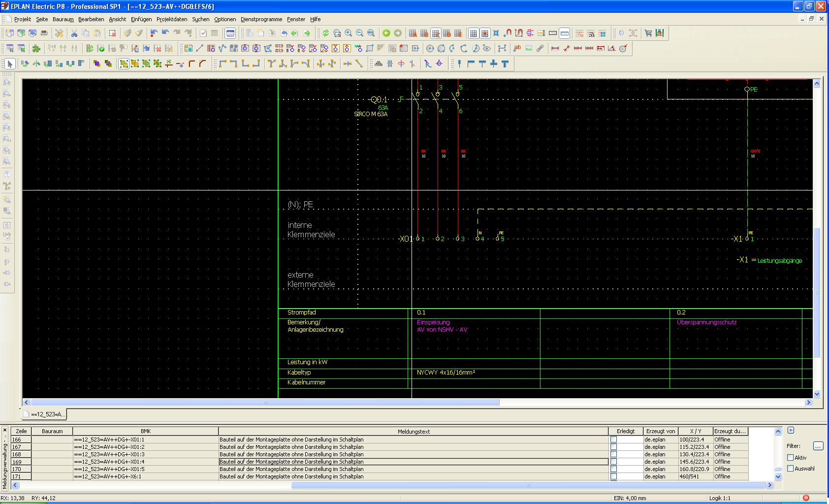Insert linear dimension with red dimension icon
Screen dimensions: 829x504
(555, 48)
